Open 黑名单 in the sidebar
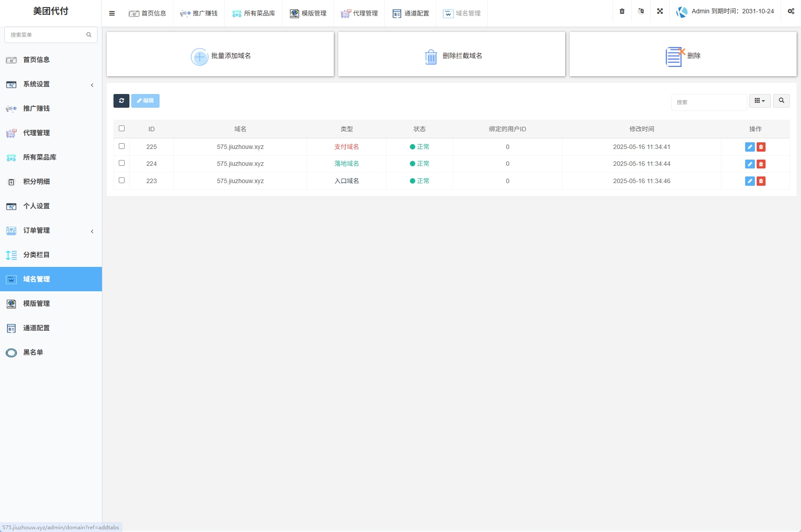Screen dimensions: 801x532 tap(33, 352)
